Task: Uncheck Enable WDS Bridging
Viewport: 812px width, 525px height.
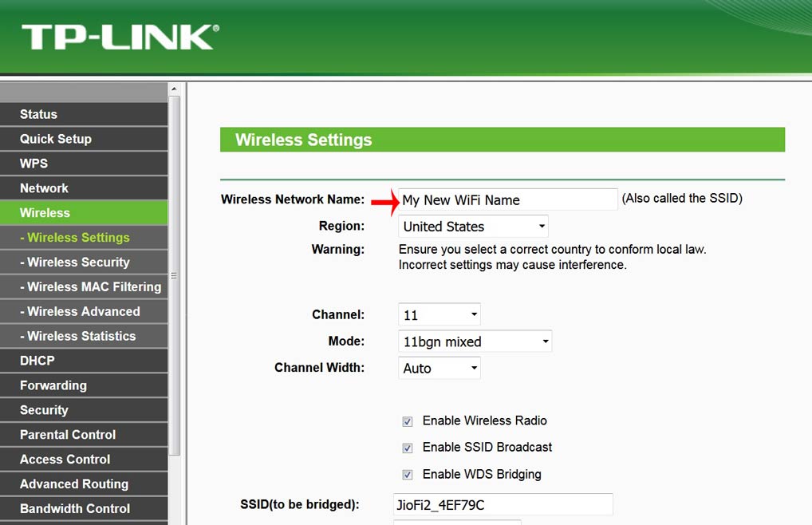Action: point(408,475)
